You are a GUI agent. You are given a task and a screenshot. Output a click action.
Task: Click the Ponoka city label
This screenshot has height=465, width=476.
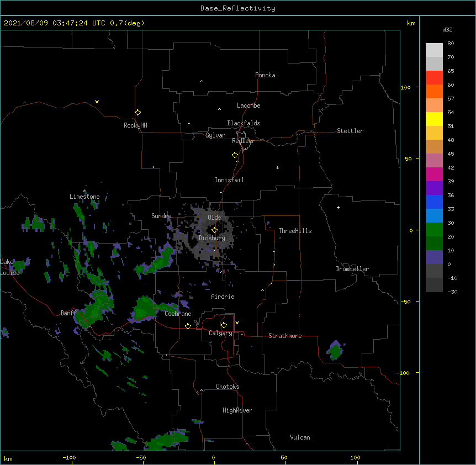(x=265, y=75)
